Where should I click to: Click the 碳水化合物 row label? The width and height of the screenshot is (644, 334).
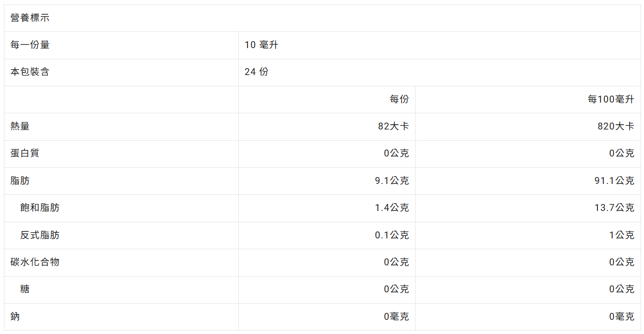click(35, 262)
